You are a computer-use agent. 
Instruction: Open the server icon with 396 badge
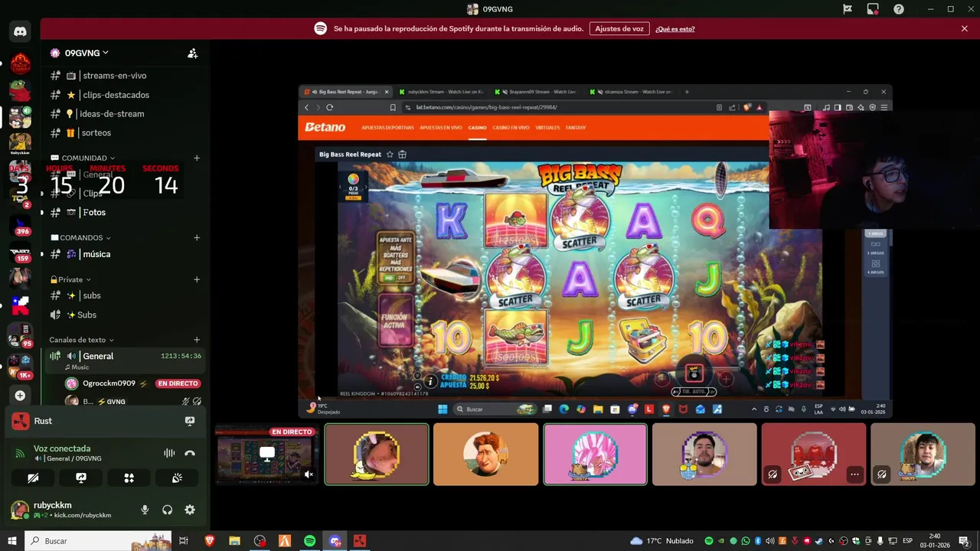coord(20,226)
